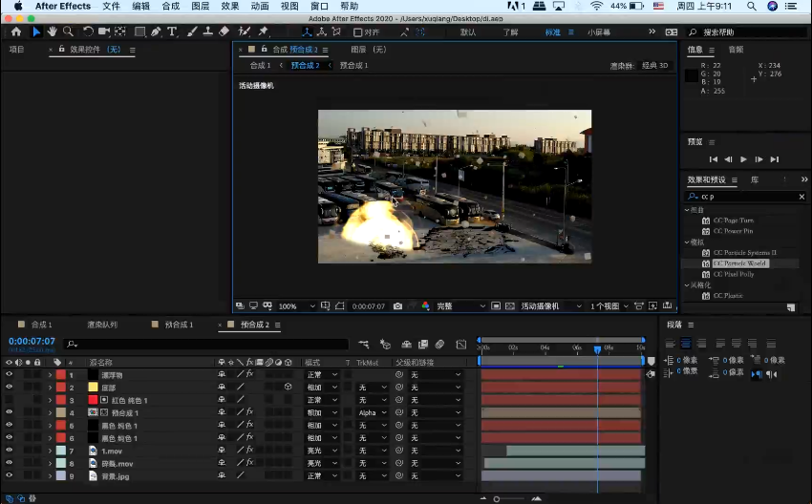The image size is (812, 504).
Task: Open the 活动摄像机 camera view dropdown
Action: pos(545,306)
